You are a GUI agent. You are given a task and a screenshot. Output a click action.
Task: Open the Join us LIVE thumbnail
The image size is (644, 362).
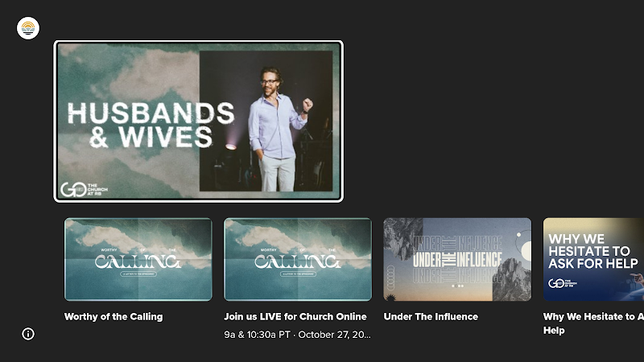[298, 259]
